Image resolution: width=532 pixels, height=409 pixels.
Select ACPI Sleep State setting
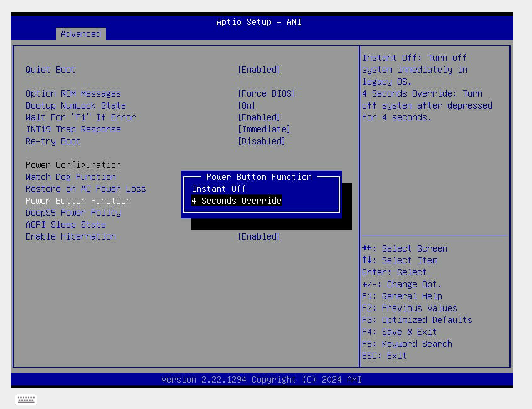[x=65, y=225]
